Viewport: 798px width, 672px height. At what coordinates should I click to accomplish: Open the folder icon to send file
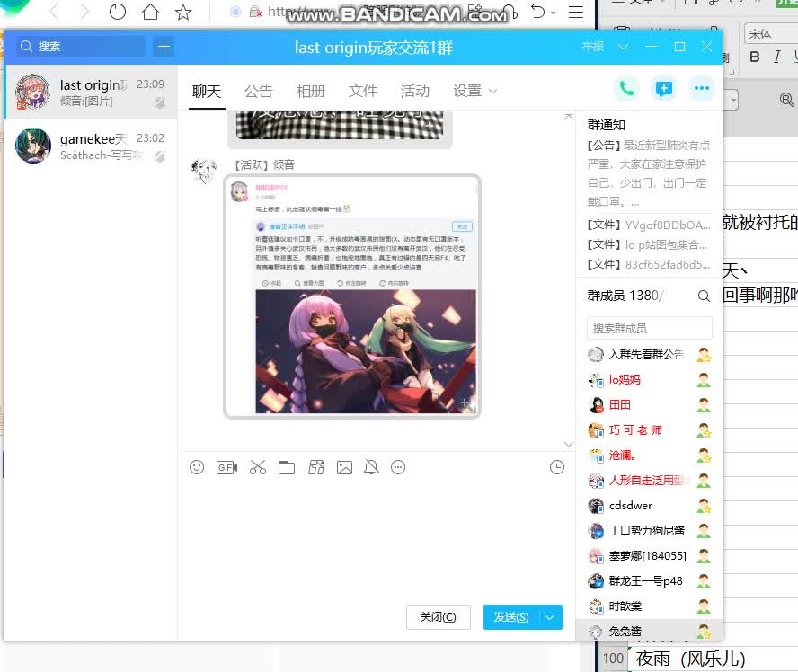pyautogui.click(x=287, y=467)
